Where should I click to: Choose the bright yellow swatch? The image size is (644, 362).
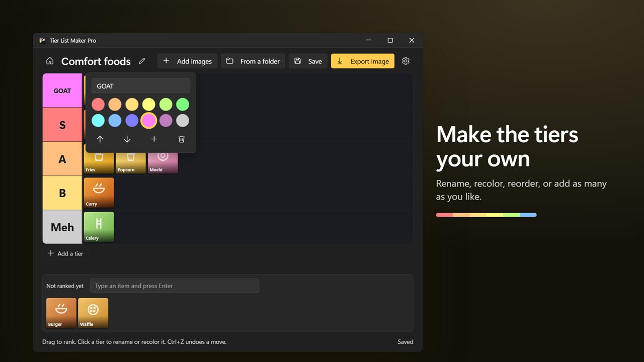[x=148, y=105]
